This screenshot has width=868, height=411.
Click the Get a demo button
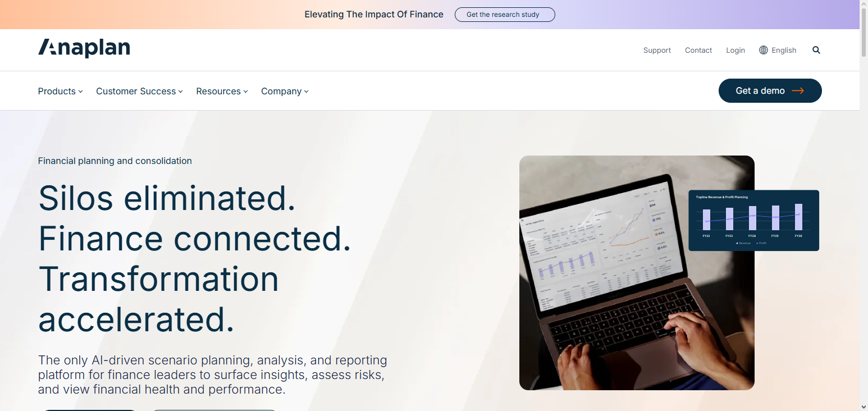pyautogui.click(x=770, y=90)
